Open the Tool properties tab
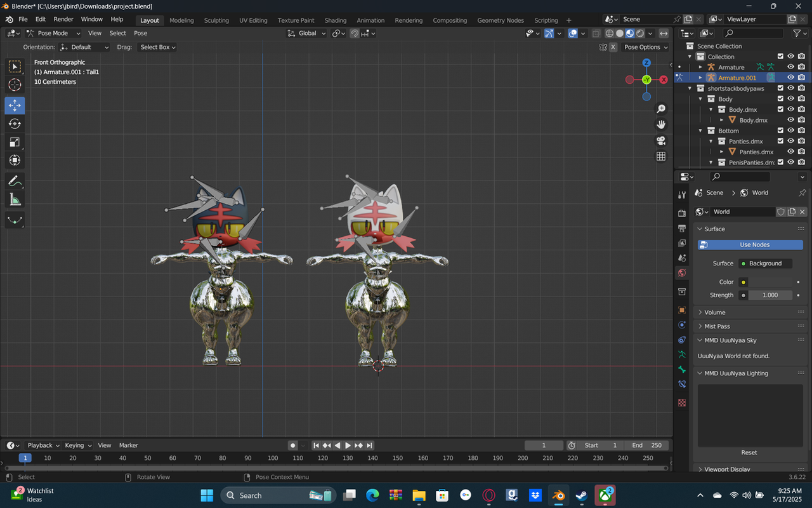This screenshot has width=812, height=508. click(682, 195)
